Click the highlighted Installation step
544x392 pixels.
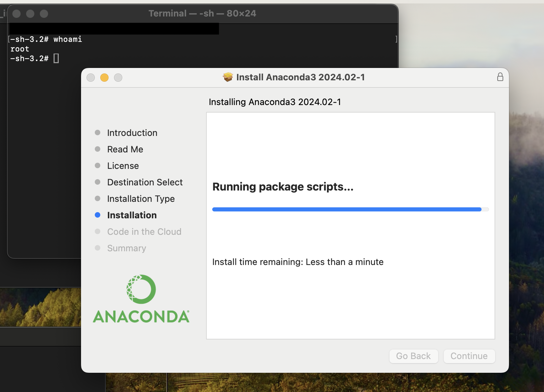132,215
